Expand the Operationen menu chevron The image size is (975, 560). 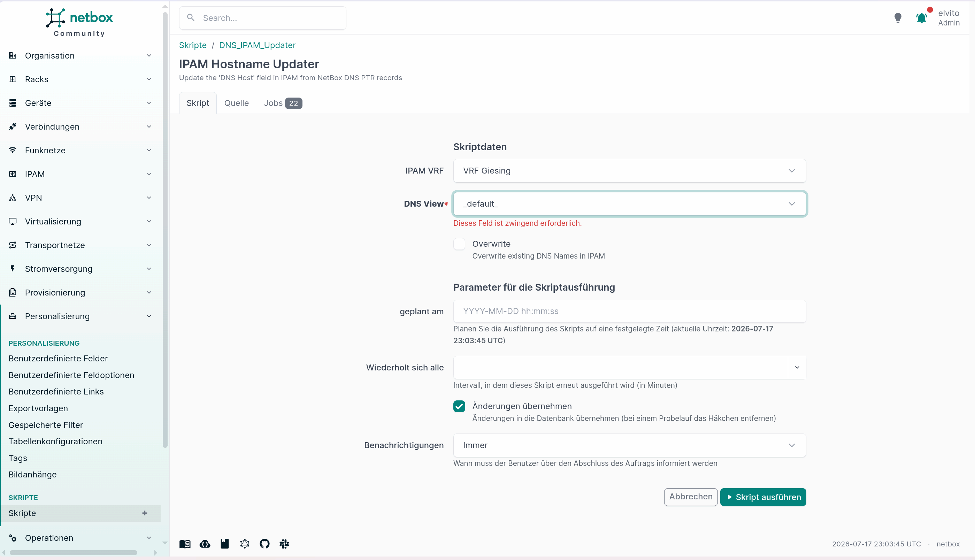(149, 538)
